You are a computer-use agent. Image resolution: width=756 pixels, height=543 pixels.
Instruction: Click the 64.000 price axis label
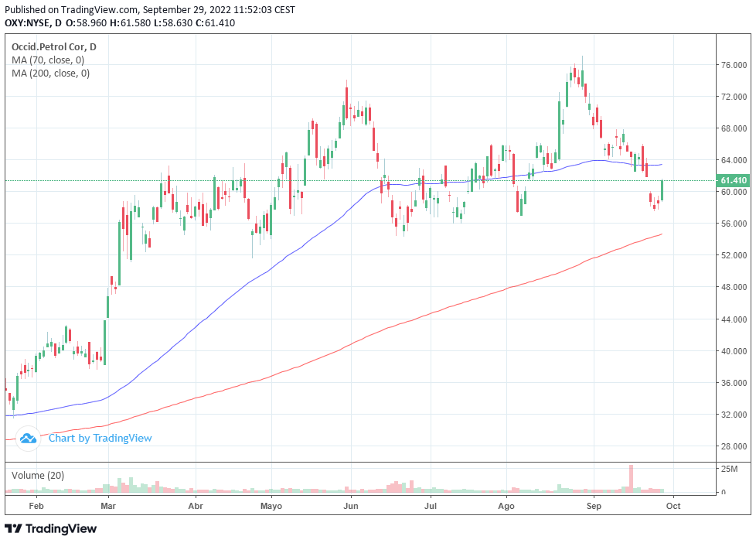734,160
